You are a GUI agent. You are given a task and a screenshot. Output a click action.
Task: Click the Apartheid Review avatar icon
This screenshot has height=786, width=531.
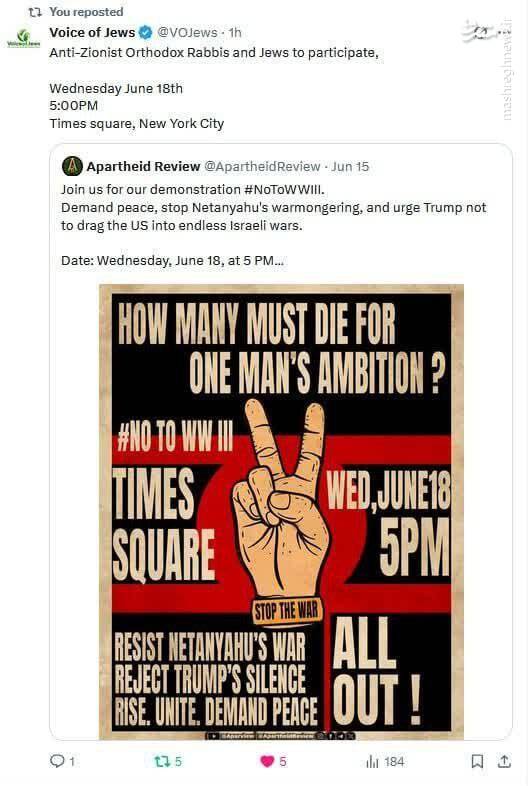tap(72, 166)
